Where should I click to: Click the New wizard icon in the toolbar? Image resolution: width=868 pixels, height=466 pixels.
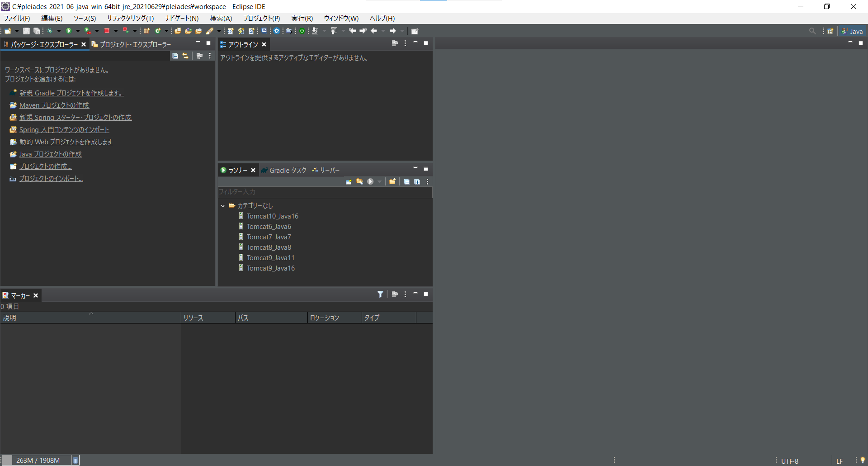(8, 31)
